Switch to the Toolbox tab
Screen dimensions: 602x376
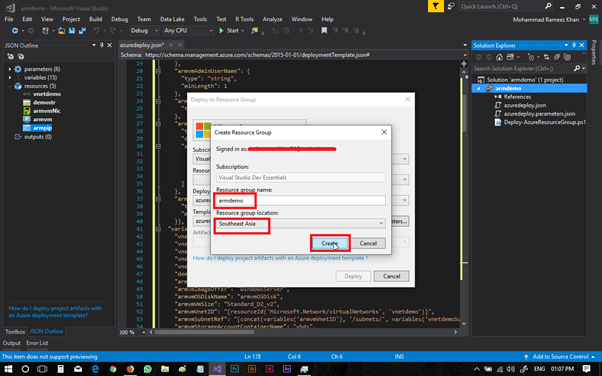(x=15, y=331)
